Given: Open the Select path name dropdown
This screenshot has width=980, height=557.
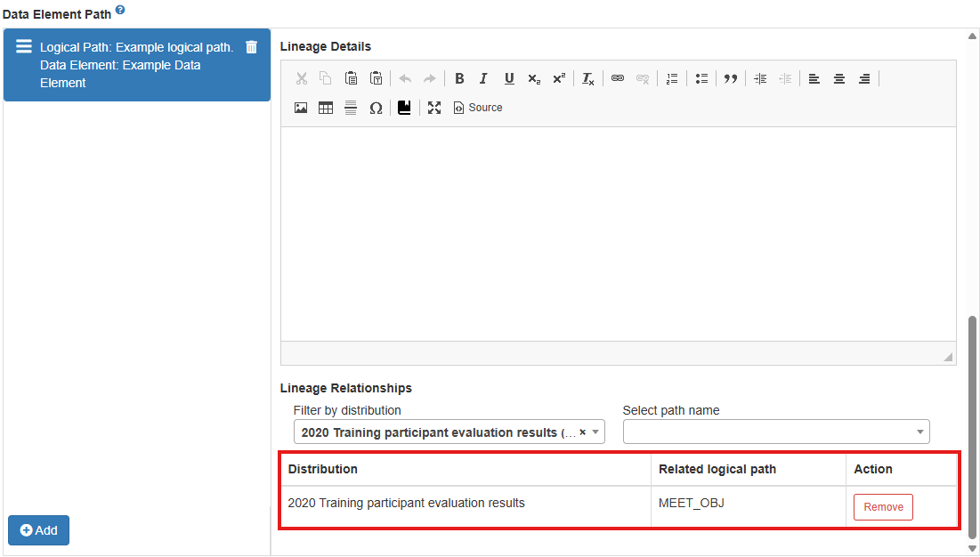Looking at the screenshot, I should pos(775,432).
